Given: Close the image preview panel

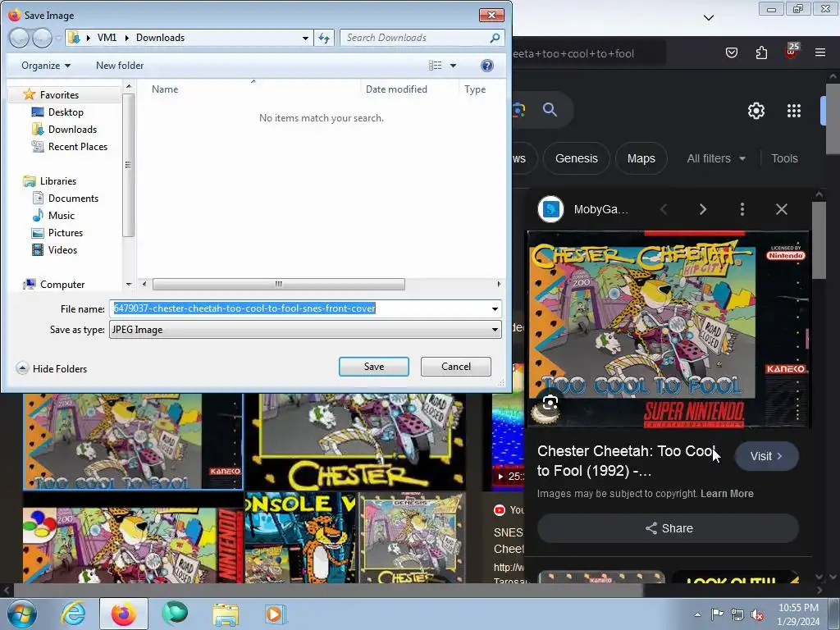Looking at the screenshot, I should tap(782, 209).
